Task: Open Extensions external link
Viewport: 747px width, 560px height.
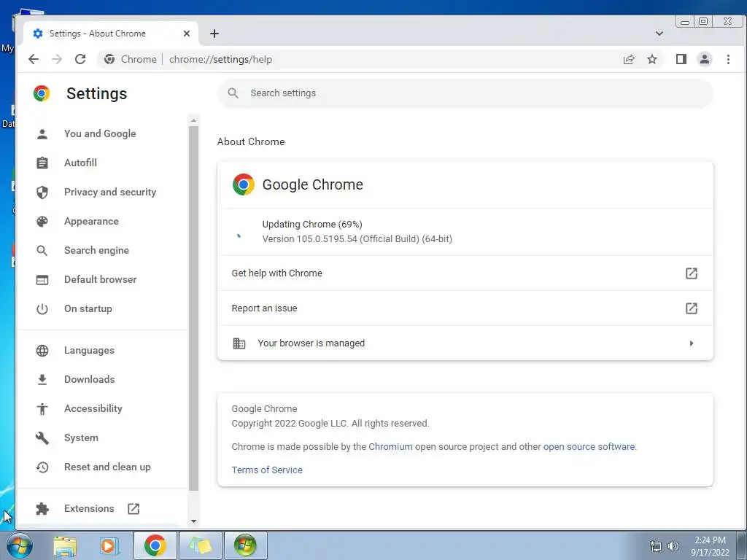Action: pos(89,508)
